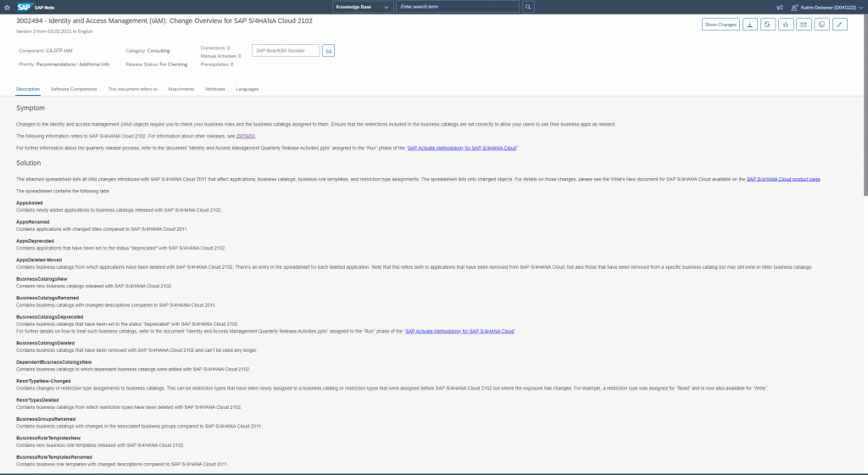
Task: Run search with the magnifier icon
Action: coord(527,7)
